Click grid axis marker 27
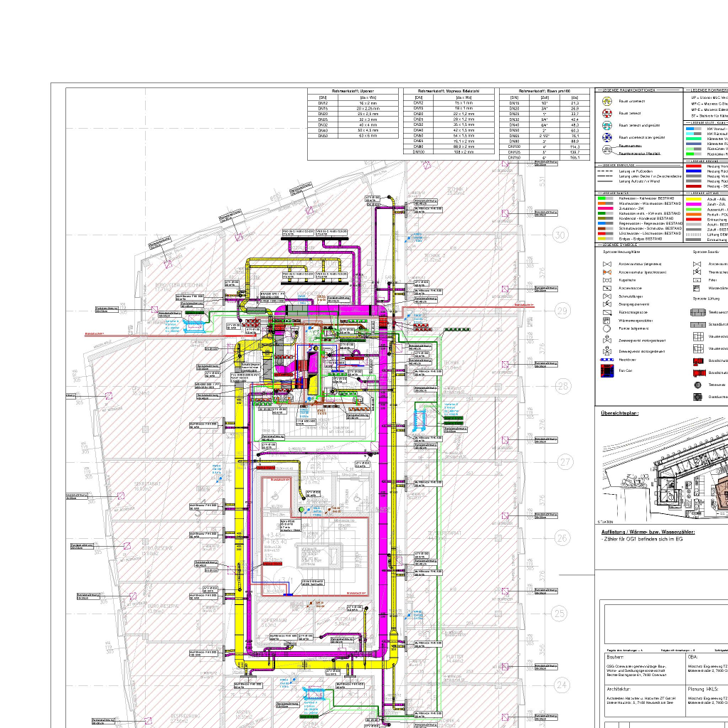The width and height of the screenshot is (728, 728). click(564, 462)
